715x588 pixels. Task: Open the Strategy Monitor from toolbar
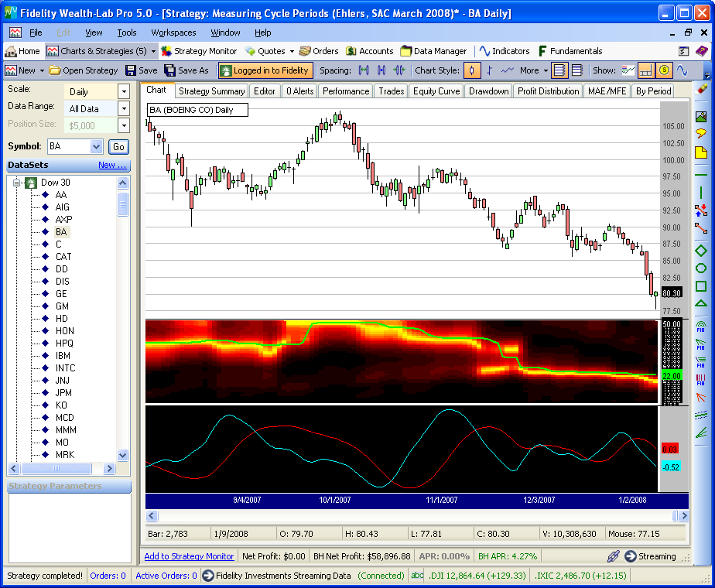click(x=199, y=51)
